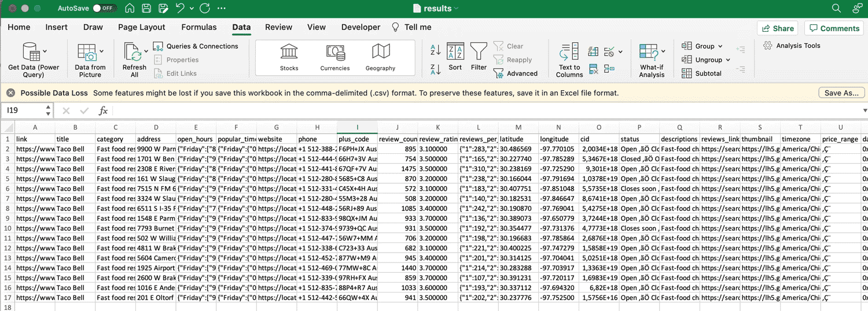The image size is (868, 311).
Task: Select the header cell "review_rating"
Action: (438, 139)
